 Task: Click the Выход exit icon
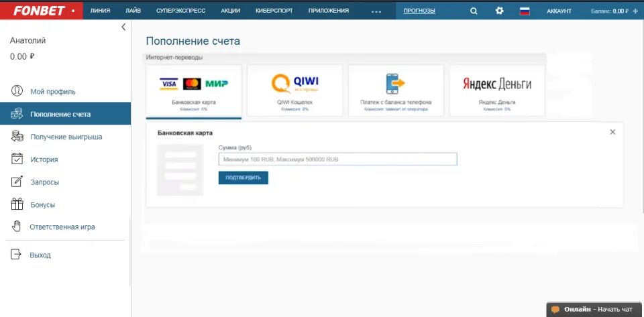(x=15, y=254)
